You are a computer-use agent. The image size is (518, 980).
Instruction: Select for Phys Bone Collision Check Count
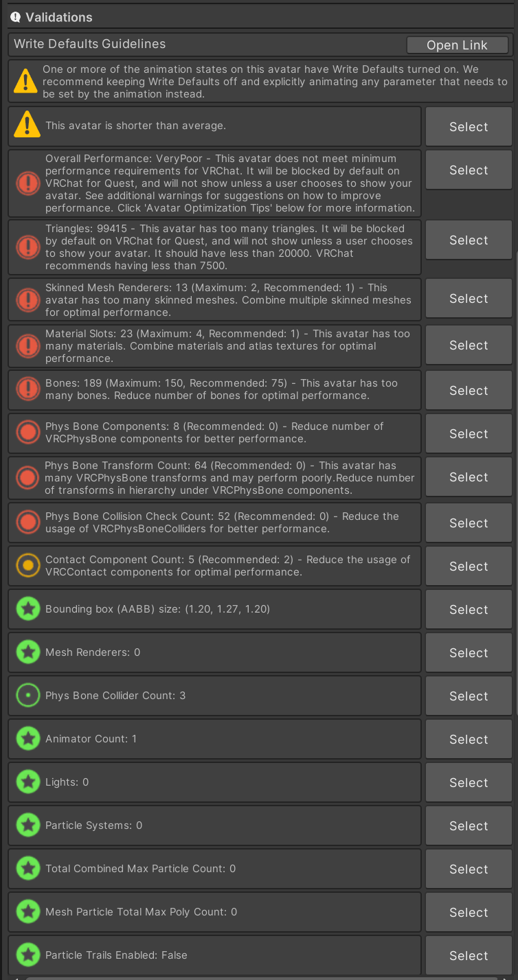pyautogui.click(x=469, y=523)
